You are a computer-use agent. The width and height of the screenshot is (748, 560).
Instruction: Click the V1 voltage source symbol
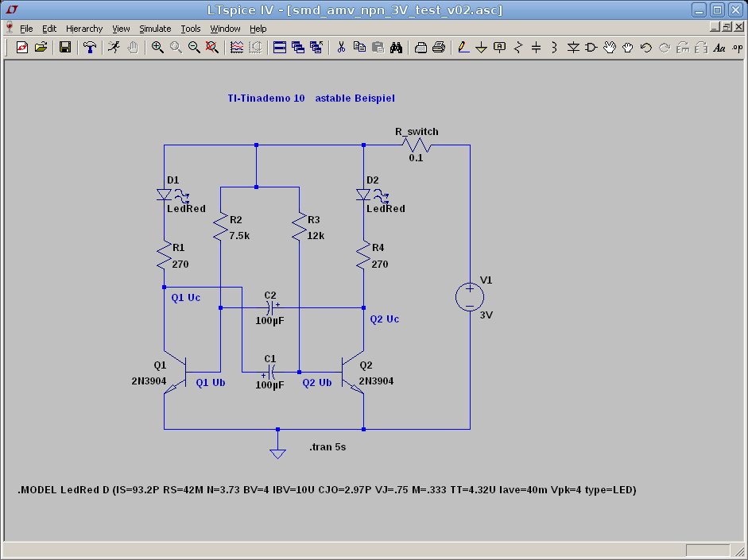pyautogui.click(x=470, y=297)
